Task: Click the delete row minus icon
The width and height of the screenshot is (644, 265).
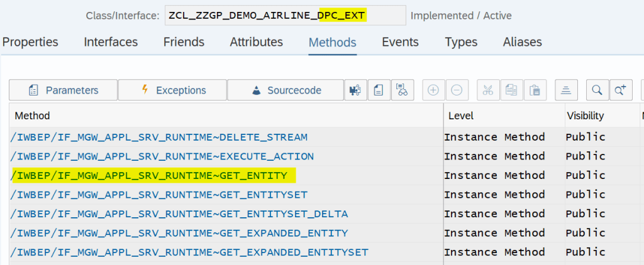Action: click(x=457, y=90)
